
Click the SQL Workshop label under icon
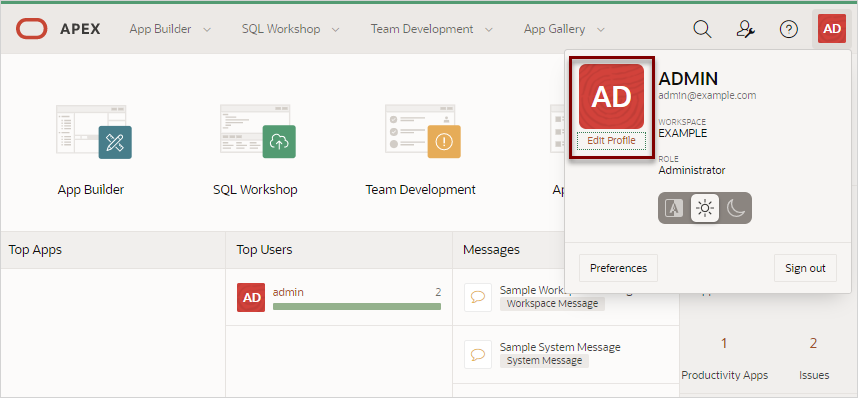[x=255, y=190]
